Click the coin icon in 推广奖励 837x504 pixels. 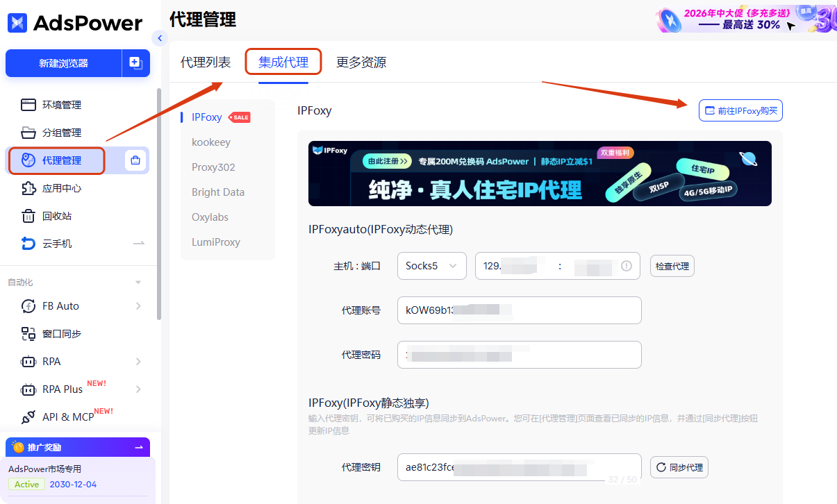pyautogui.click(x=18, y=447)
